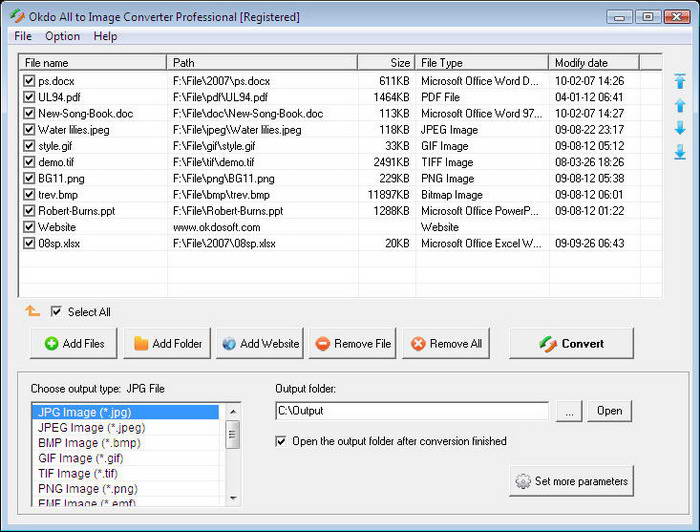Click the www.okdosoft.com path cell
The width and height of the screenshot is (700, 532).
[x=217, y=227]
